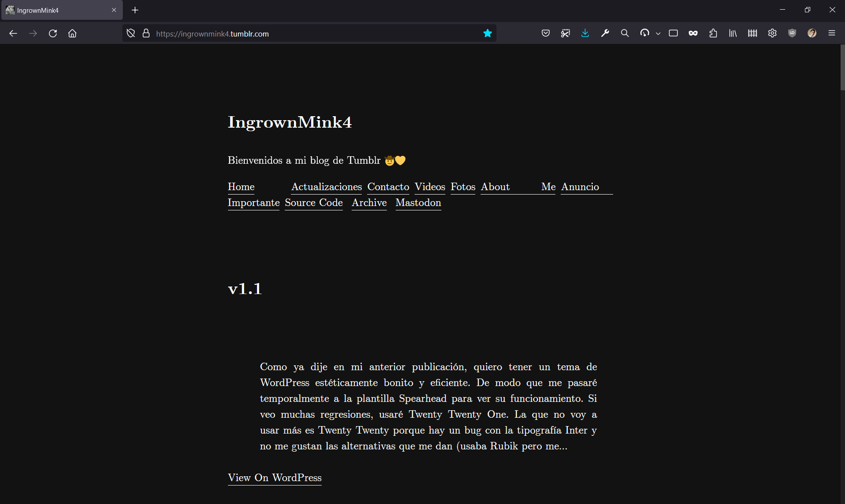
Task: Click the View On WordPress link
Action: click(x=275, y=478)
